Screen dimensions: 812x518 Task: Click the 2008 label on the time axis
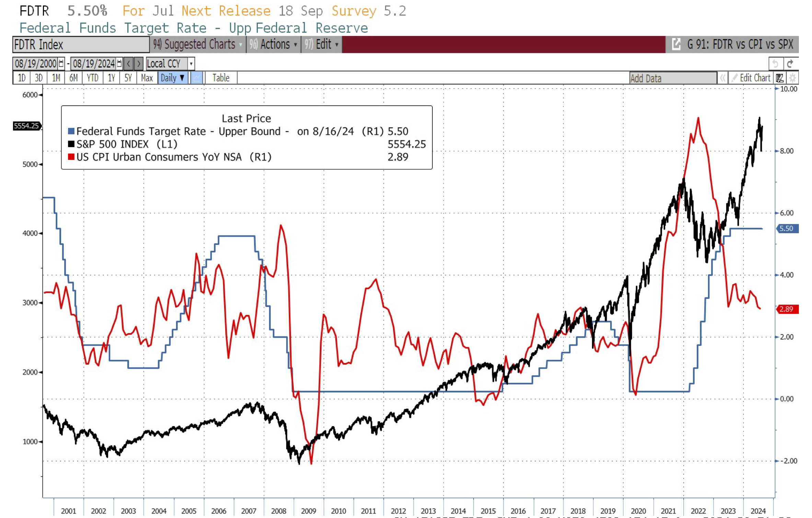(279, 511)
